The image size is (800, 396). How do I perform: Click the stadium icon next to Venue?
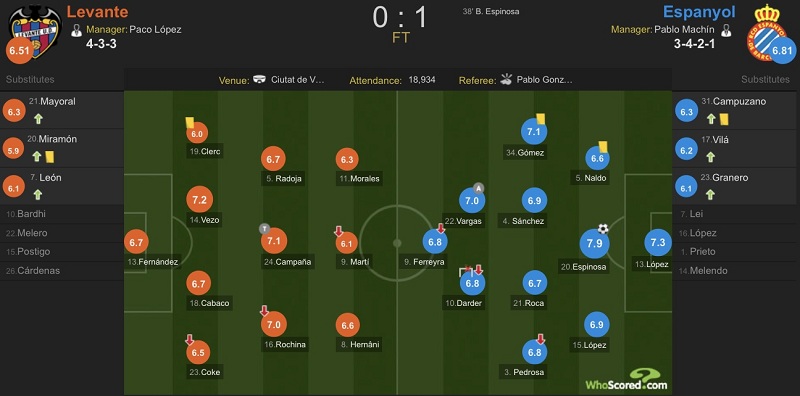click(x=260, y=80)
